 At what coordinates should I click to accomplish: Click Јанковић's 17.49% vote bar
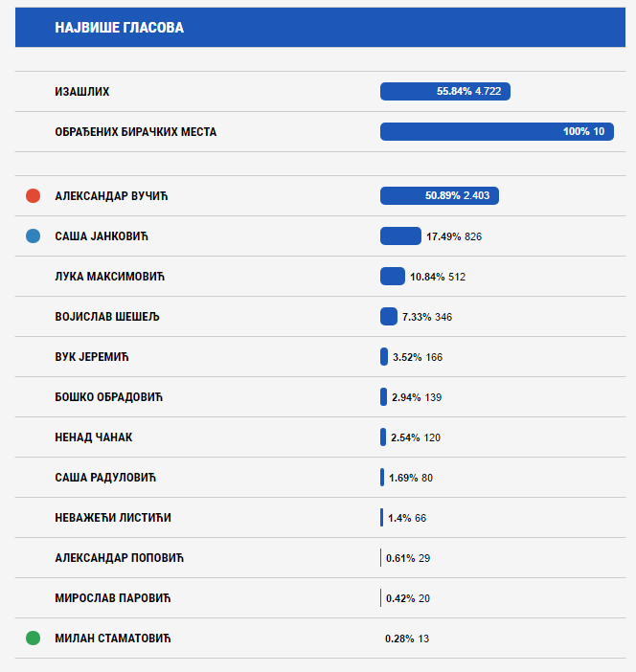(400, 236)
